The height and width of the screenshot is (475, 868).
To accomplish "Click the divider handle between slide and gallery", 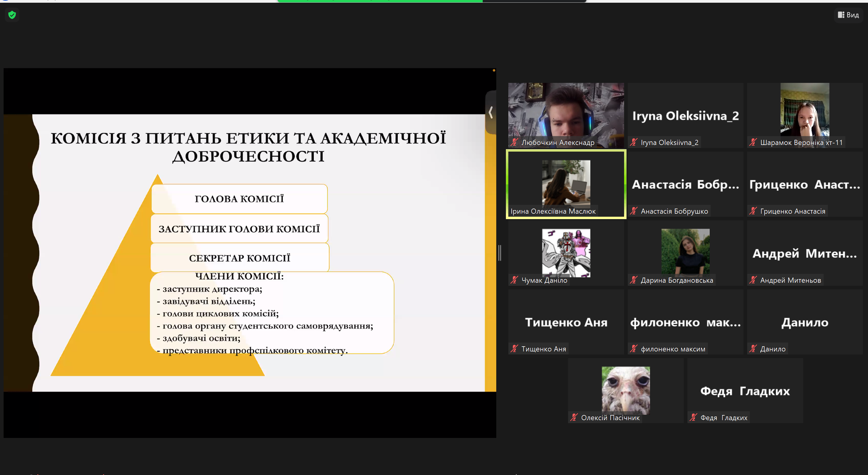I will click(x=500, y=253).
